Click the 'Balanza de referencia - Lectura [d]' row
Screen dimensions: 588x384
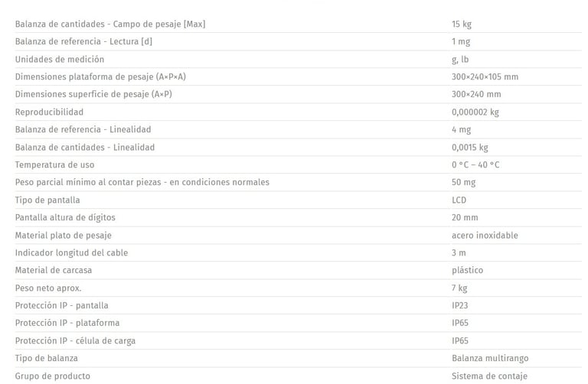coord(298,41)
